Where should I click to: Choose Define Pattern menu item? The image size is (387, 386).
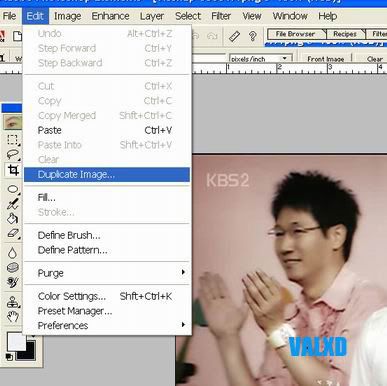pyautogui.click(x=107, y=250)
